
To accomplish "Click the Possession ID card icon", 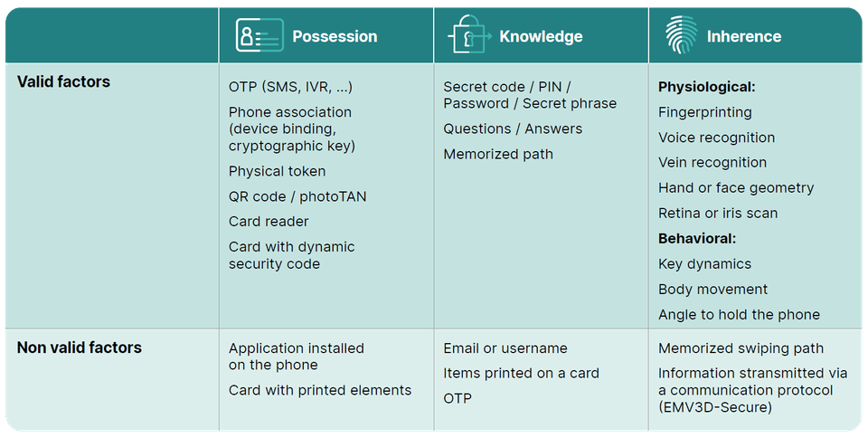I will pos(259,35).
